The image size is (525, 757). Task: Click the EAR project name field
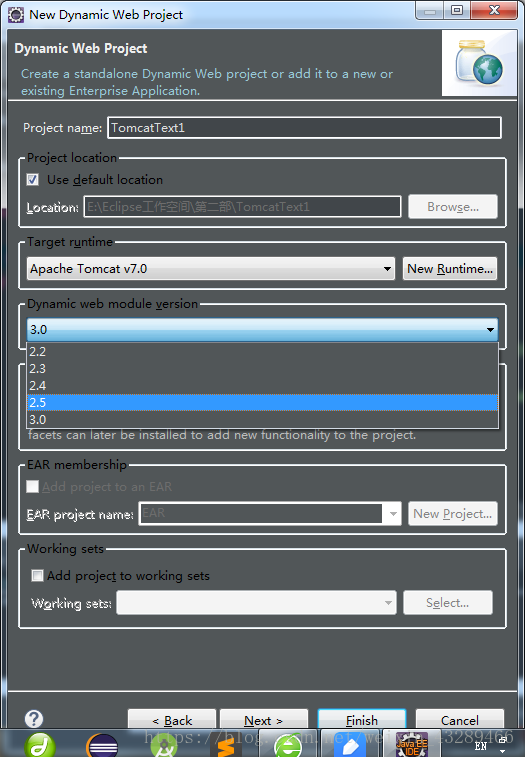tap(262, 513)
